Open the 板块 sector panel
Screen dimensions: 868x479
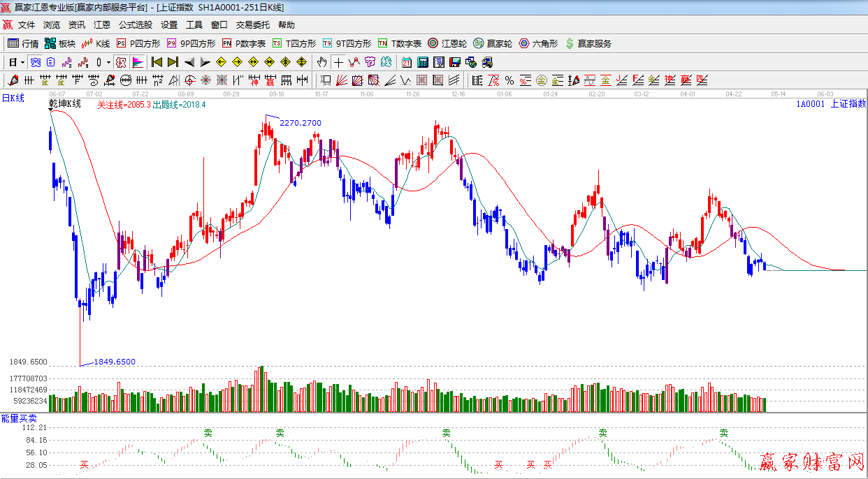click(59, 43)
